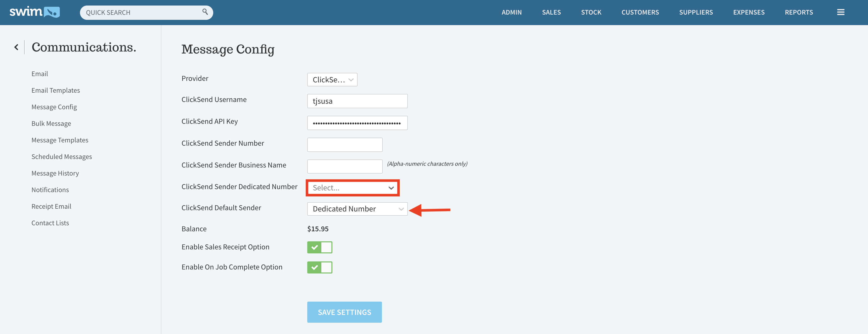
Task: Expand ClickSend Sender Dedicated Number select
Action: point(353,188)
